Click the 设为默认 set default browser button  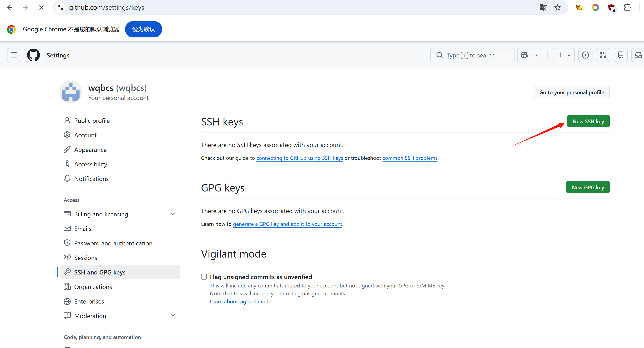tap(144, 29)
